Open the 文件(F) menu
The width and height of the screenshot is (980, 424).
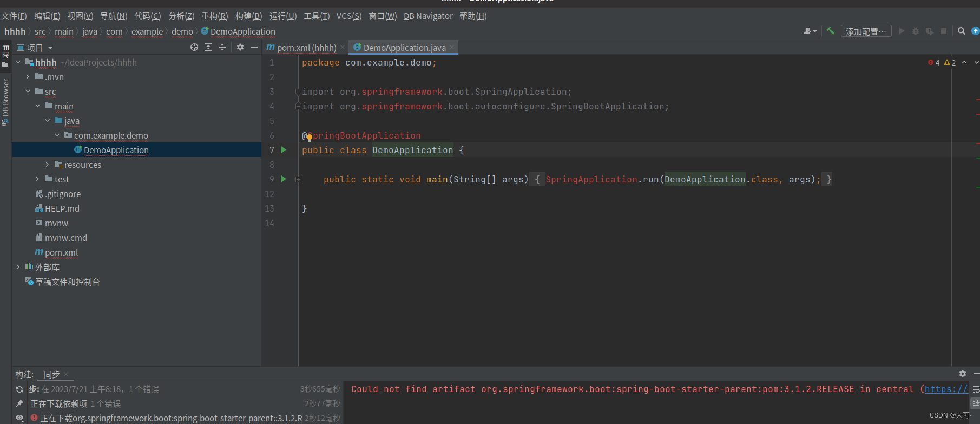point(14,16)
